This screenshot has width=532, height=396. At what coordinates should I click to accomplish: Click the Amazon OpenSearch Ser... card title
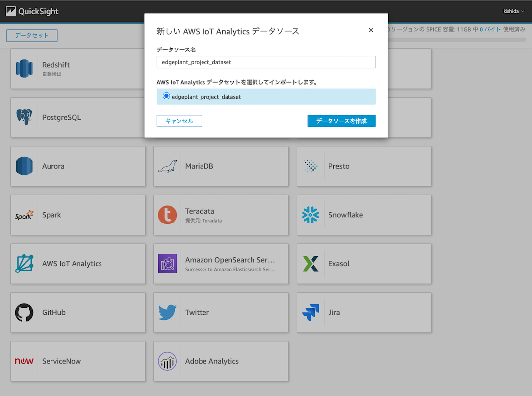pyautogui.click(x=230, y=260)
